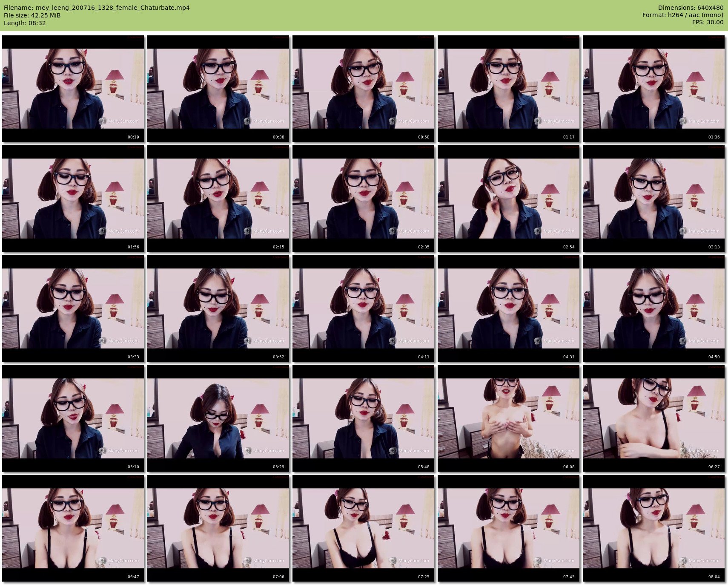
Task: Select the frame at 00:58
Action: point(363,89)
